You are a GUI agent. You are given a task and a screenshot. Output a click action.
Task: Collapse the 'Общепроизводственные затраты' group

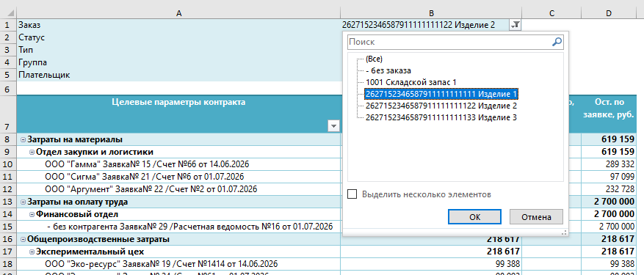point(23,239)
